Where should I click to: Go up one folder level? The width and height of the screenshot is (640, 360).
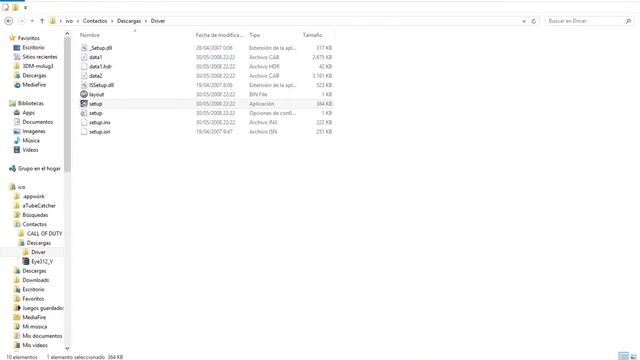42,21
